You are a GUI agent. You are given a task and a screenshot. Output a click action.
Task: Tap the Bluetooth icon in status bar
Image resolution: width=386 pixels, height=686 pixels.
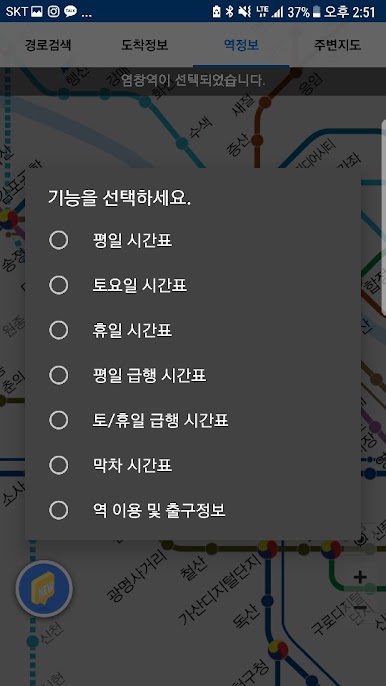[x=229, y=11]
